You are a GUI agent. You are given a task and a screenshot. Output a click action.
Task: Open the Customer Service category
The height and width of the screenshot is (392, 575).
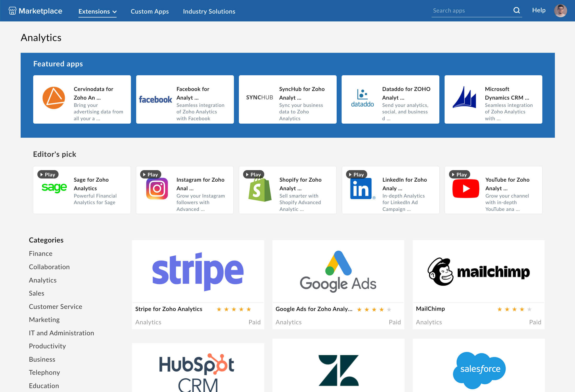click(55, 306)
